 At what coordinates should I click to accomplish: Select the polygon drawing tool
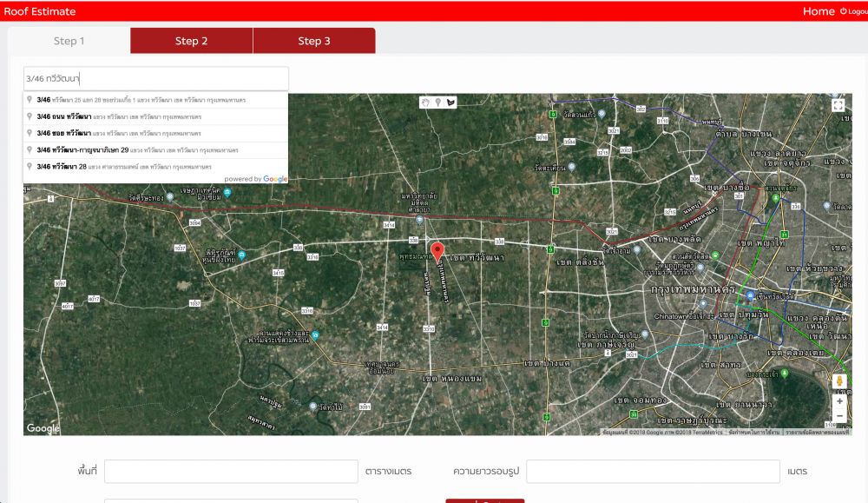450,103
